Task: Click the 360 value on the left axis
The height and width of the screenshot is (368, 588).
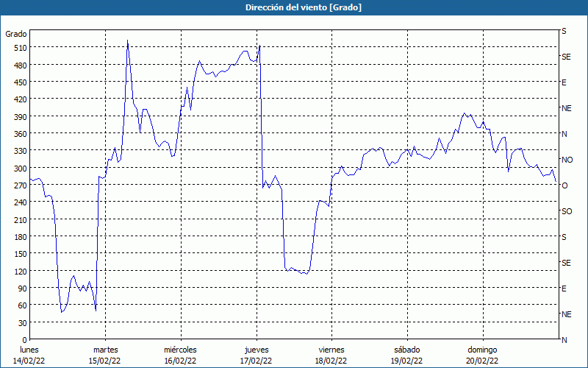Action: (21, 134)
